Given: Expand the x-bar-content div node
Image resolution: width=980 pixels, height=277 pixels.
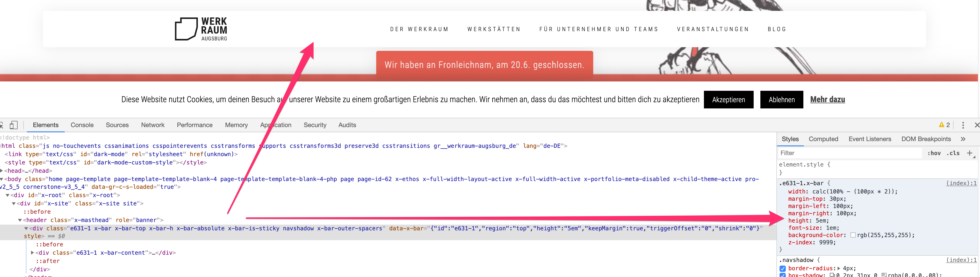Looking at the screenshot, I should (32, 253).
